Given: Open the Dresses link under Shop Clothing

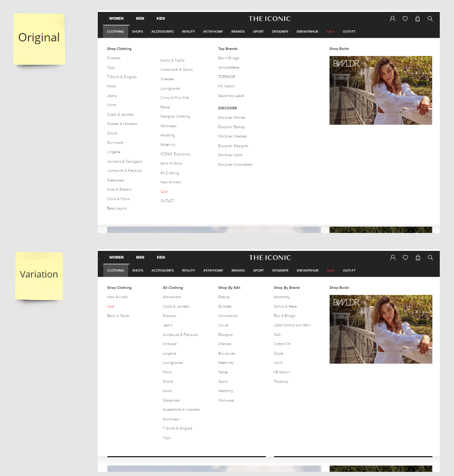Looking at the screenshot, I should (x=113, y=58).
